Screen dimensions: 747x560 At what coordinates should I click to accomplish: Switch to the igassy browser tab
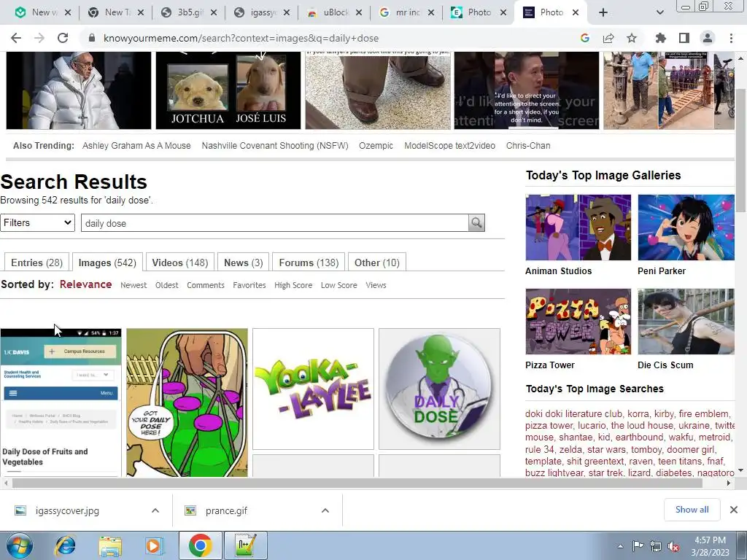(262, 13)
